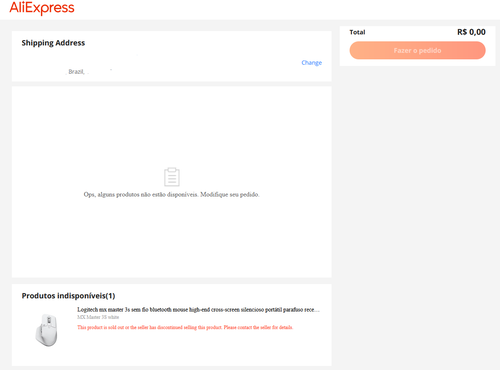Select the 'Produtos indisponíveis(1)' heading
The width and height of the screenshot is (500, 370).
[x=68, y=296]
